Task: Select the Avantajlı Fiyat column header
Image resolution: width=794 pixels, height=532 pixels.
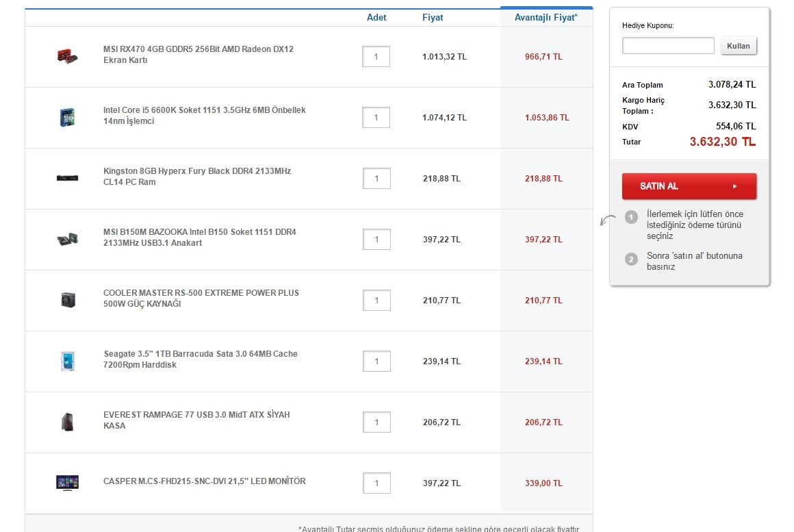Action: coord(546,18)
